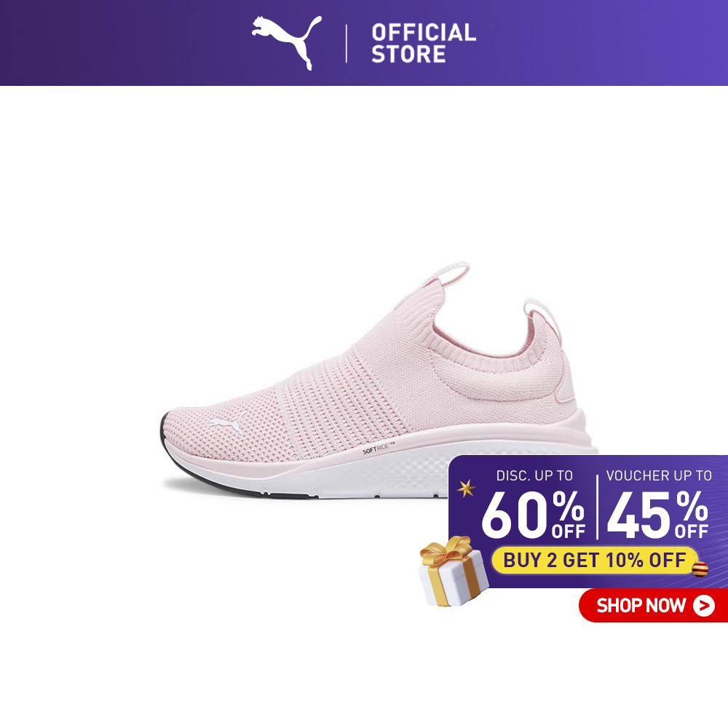This screenshot has height=728, width=728.
Task: Click the OFFICIAL STORE header text
Action: [x=424, y=43]
